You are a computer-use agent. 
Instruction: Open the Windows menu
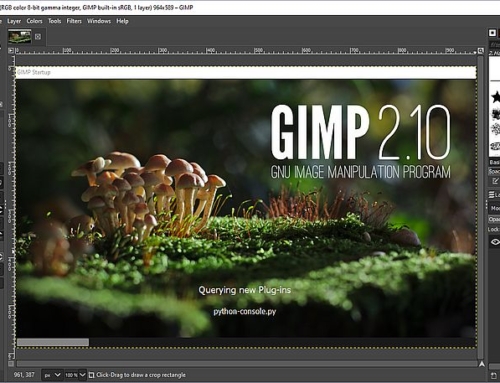click(x=99, y=21)
